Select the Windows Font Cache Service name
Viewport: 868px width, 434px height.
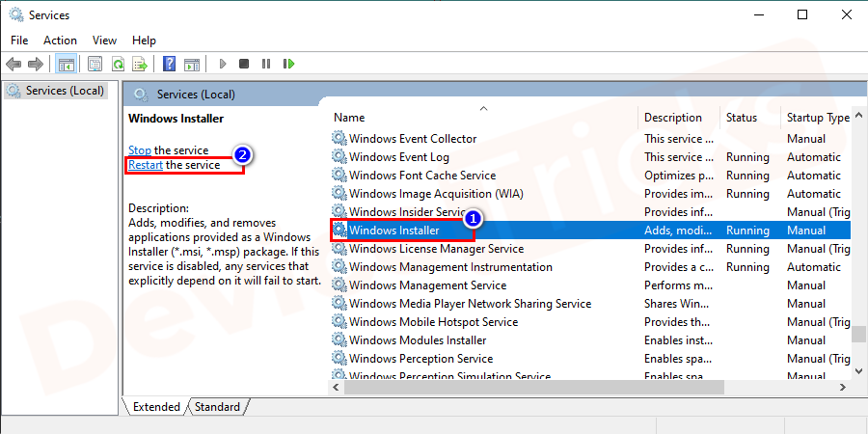422,175
